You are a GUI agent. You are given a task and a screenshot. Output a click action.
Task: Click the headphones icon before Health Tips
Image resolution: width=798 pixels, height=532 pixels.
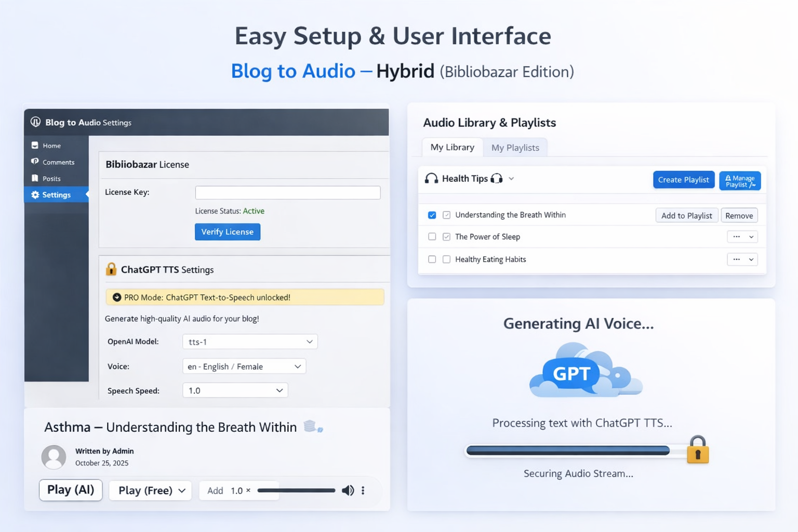[431, 179]
